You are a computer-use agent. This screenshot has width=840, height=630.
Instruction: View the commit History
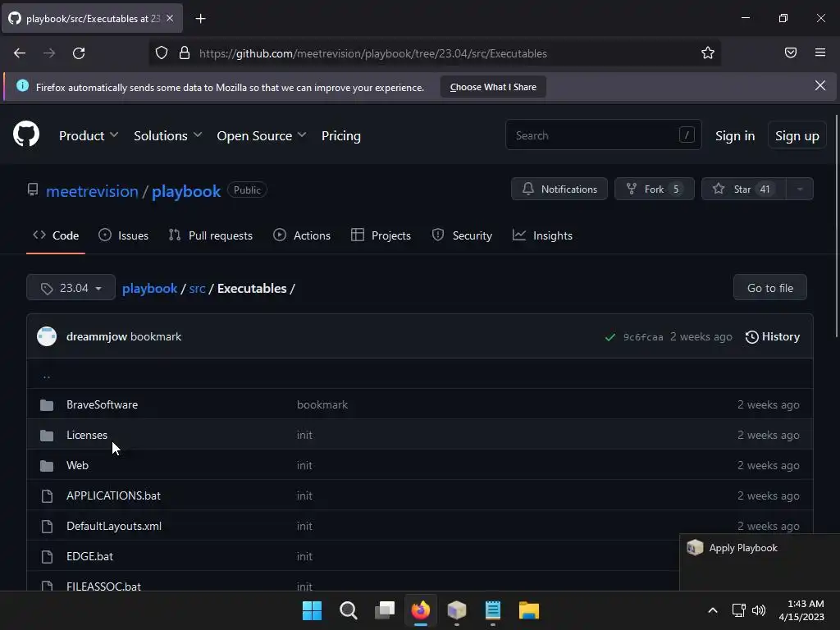(772, 336)
